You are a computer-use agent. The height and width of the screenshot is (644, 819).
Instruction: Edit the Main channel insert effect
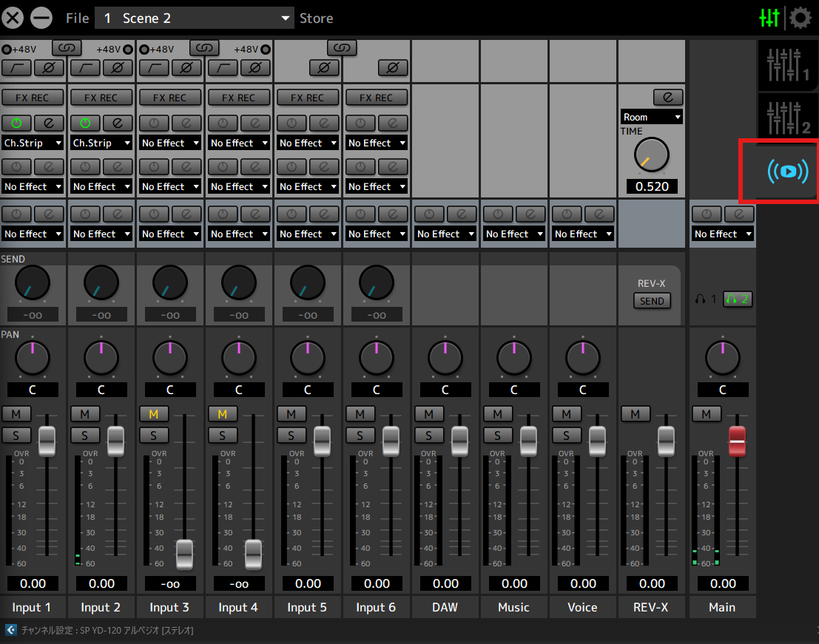[x=739, y=214]
